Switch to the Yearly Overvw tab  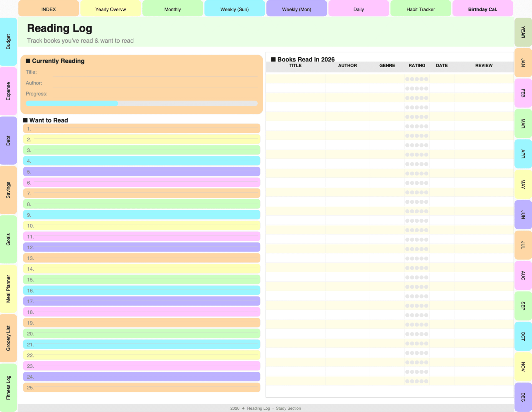(x=110, y=9)
